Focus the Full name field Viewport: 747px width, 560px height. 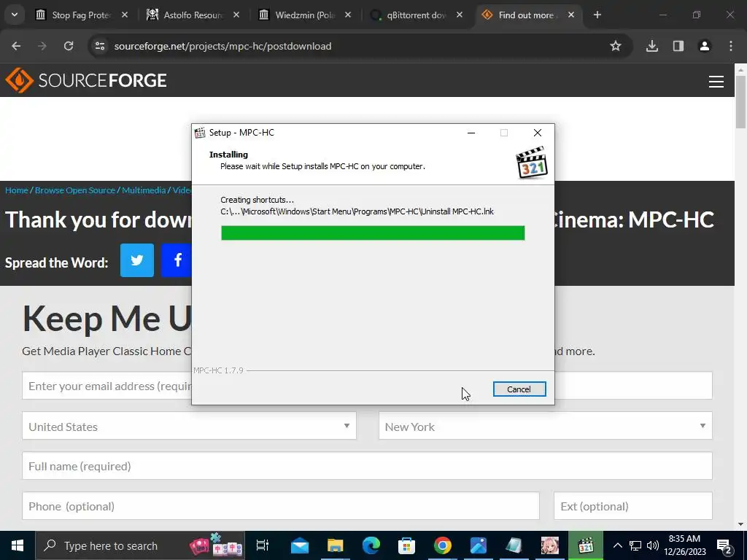367,466
